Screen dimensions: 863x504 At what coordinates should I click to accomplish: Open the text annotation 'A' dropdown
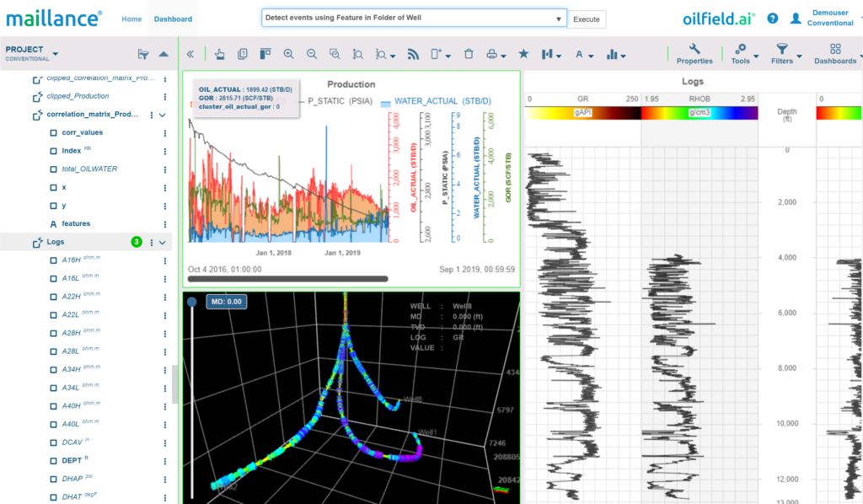tap(584, 55)
